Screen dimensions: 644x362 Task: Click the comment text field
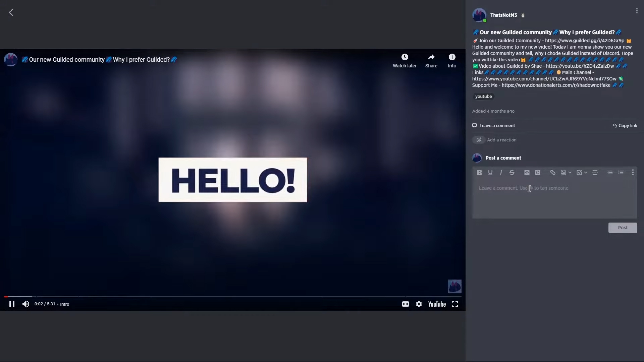(554, 199)
